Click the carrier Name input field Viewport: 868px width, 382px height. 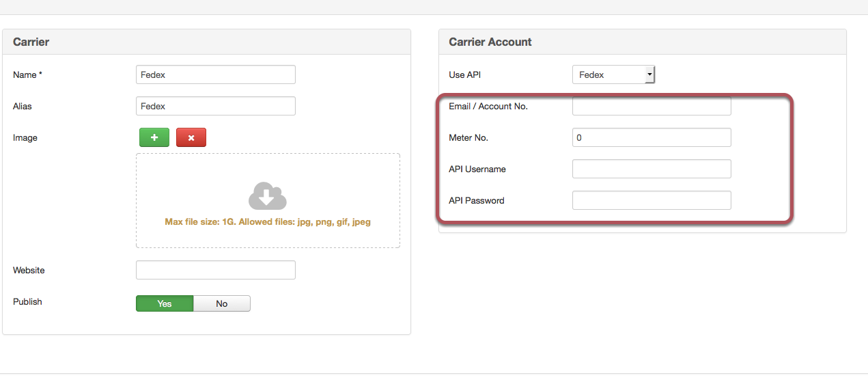tap(216, 74)
